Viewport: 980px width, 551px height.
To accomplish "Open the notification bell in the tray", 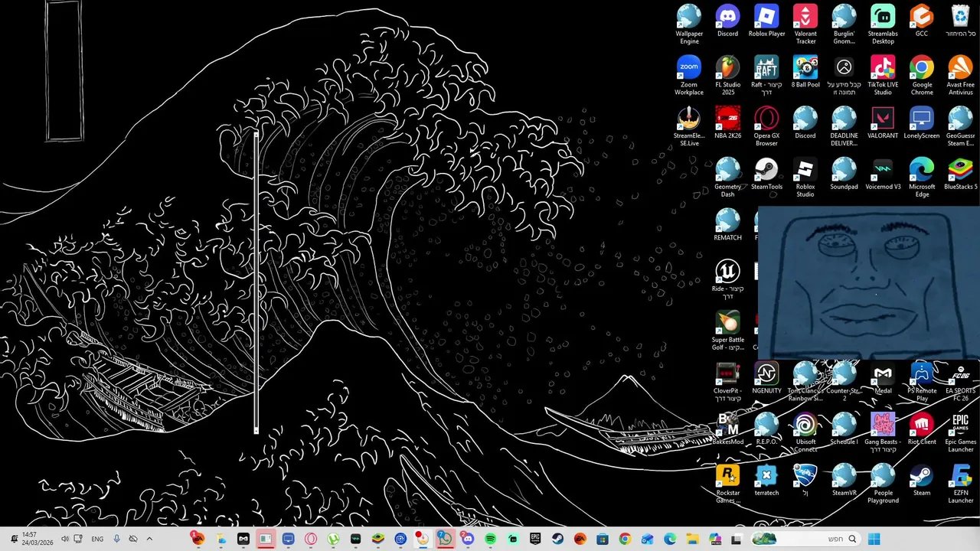I will (14, 539).
